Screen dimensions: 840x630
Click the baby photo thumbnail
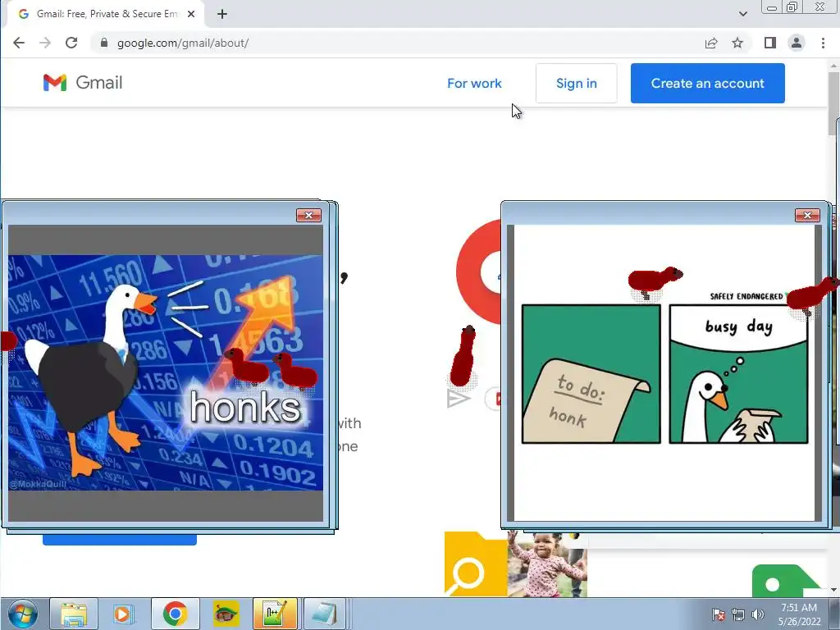[547, 564]
